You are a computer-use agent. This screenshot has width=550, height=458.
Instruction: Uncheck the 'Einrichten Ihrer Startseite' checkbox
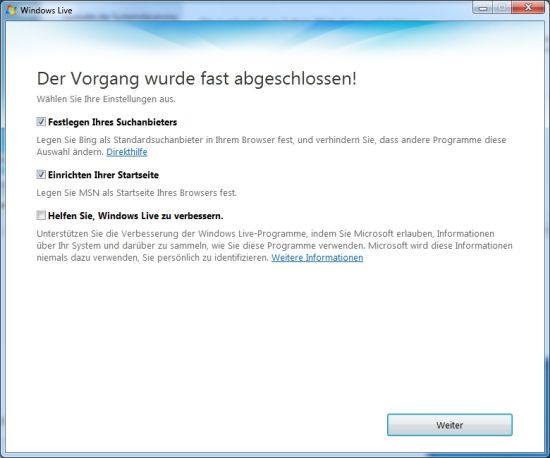(41, 174)
